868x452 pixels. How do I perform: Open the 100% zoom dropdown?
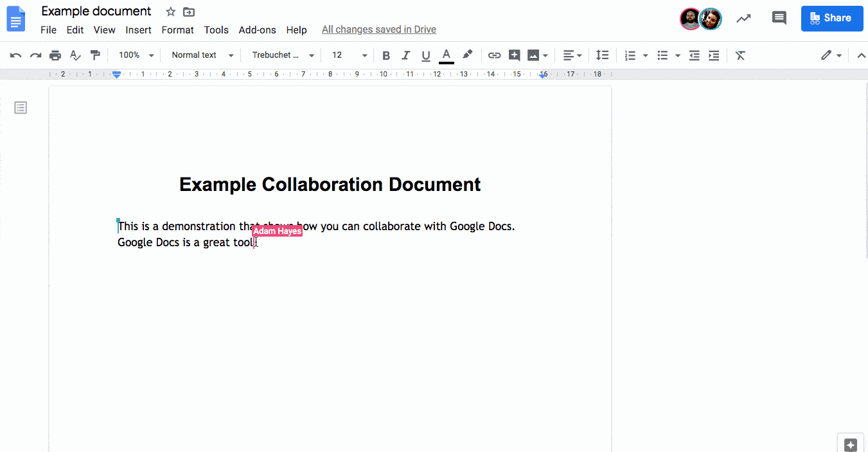(x=136, y=55)
